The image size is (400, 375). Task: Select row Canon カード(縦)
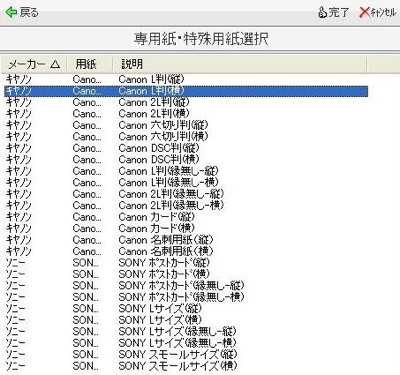[x=186, y=217]
